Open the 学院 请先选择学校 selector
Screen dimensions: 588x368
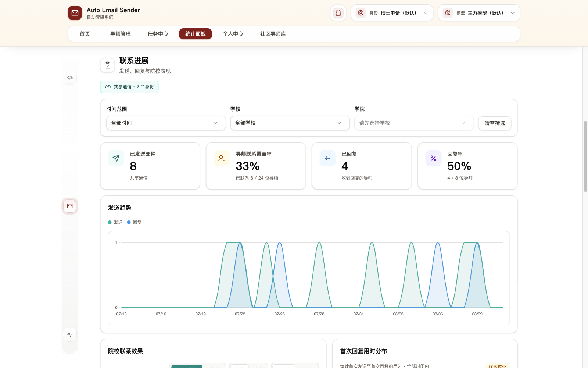coord(414,123)
